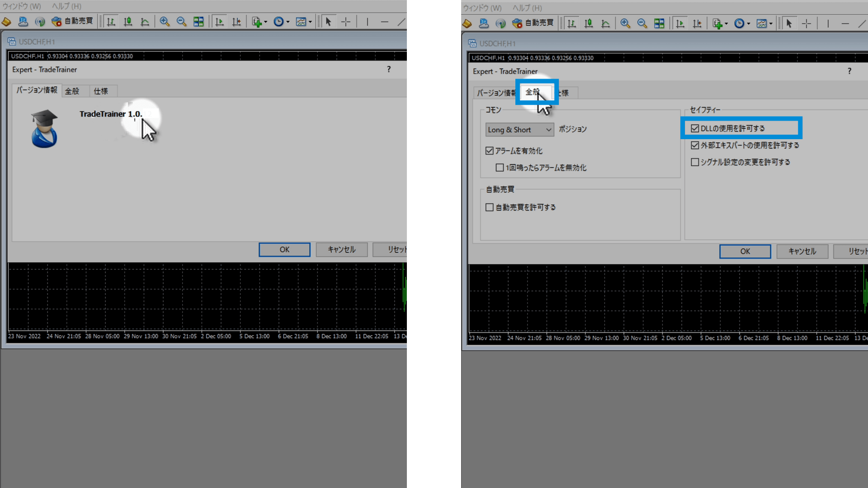Screen dimensions: 868x488
Task: Expand periodicity clock dropdown in left toolbar
Action: (288, 22)
